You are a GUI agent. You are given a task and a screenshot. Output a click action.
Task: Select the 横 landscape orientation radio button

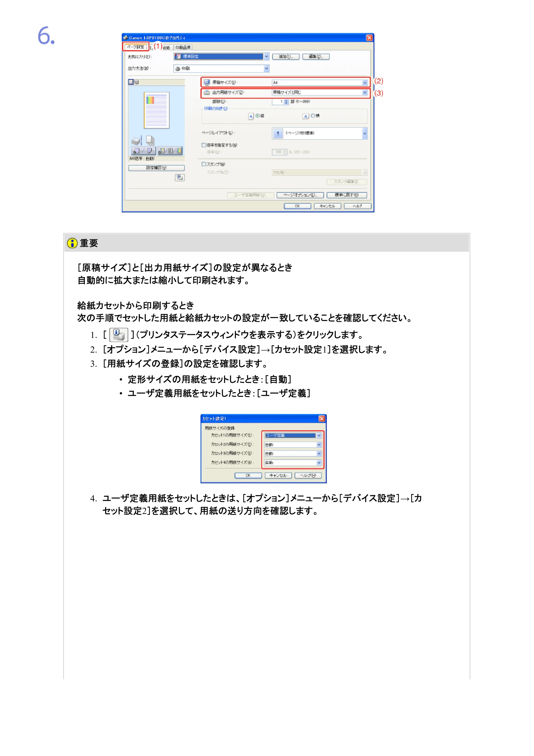point(313,116)
